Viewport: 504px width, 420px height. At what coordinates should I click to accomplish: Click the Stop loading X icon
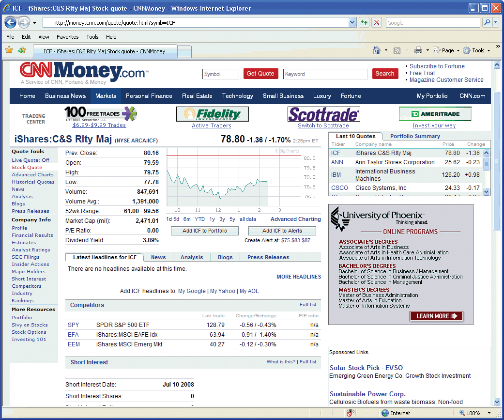377,22
